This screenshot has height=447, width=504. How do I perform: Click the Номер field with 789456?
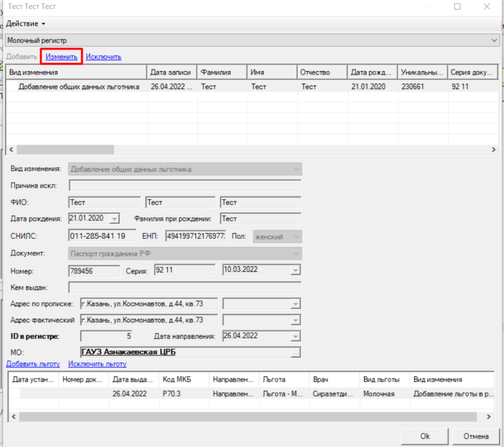[94, 271]
